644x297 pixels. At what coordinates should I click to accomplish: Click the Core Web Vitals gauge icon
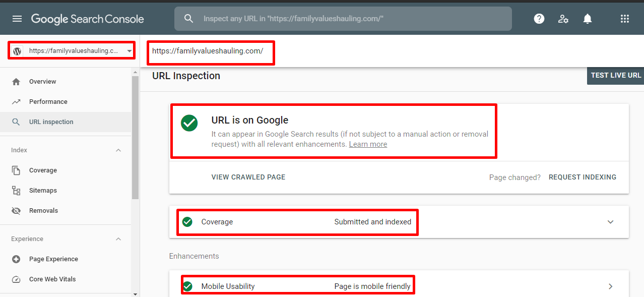pos(16,279)
